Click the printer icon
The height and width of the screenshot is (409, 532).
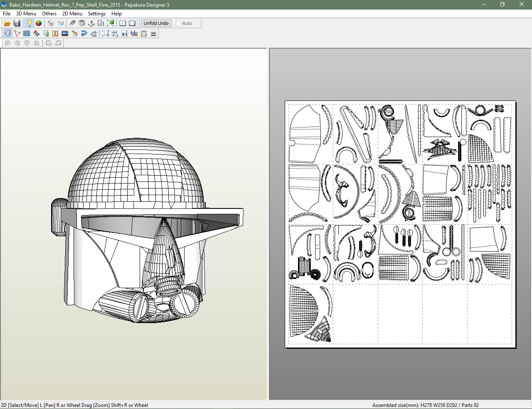click(153, 33)
